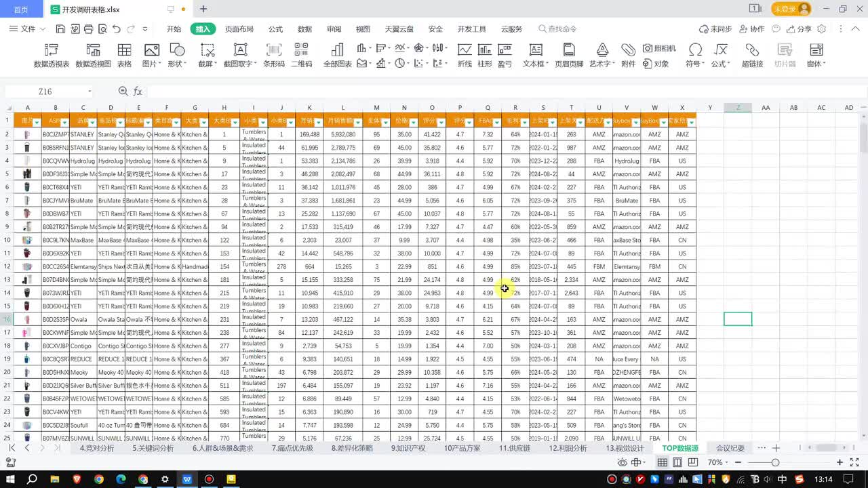Open the filter dropdown for column L header

tap(358, 122)
